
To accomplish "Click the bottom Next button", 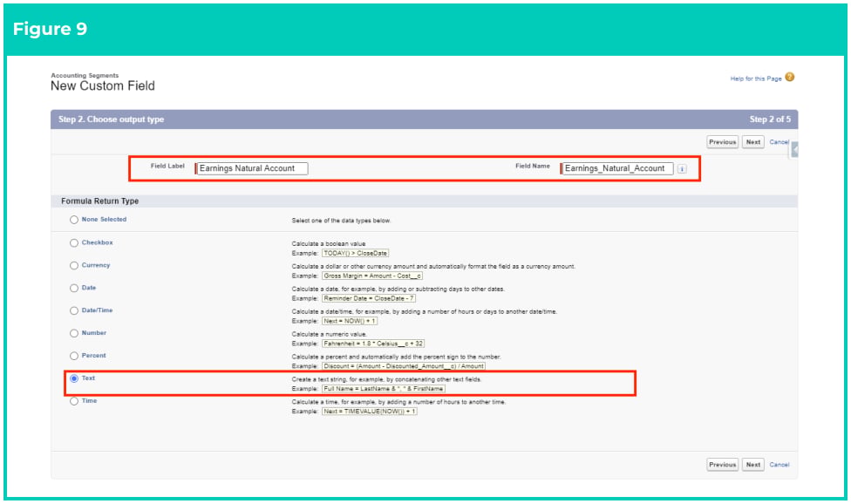I will (752, 465).
